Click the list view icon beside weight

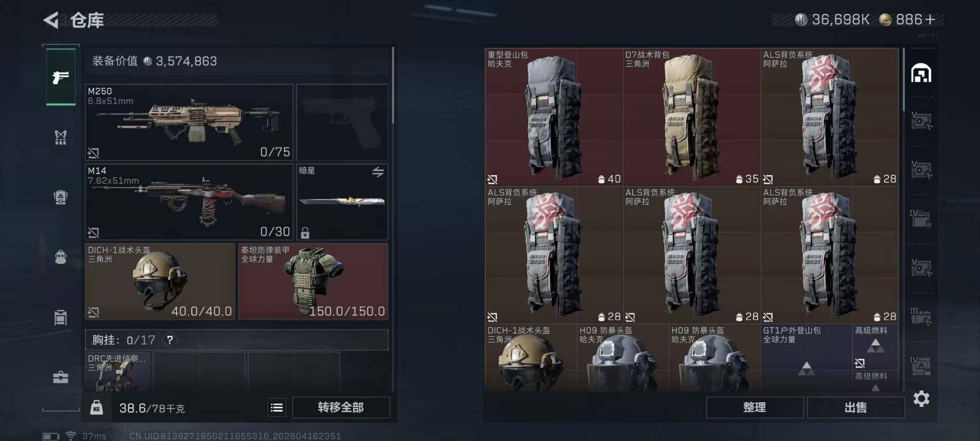277,407
